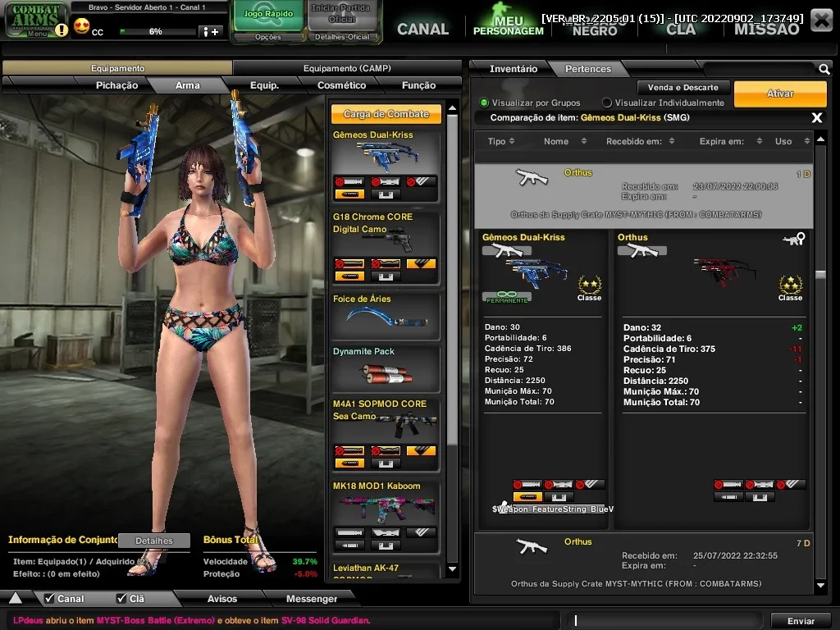840x630 pixels.
Task: Toggle the Canal chat checkbox
Action: [49, 598]
